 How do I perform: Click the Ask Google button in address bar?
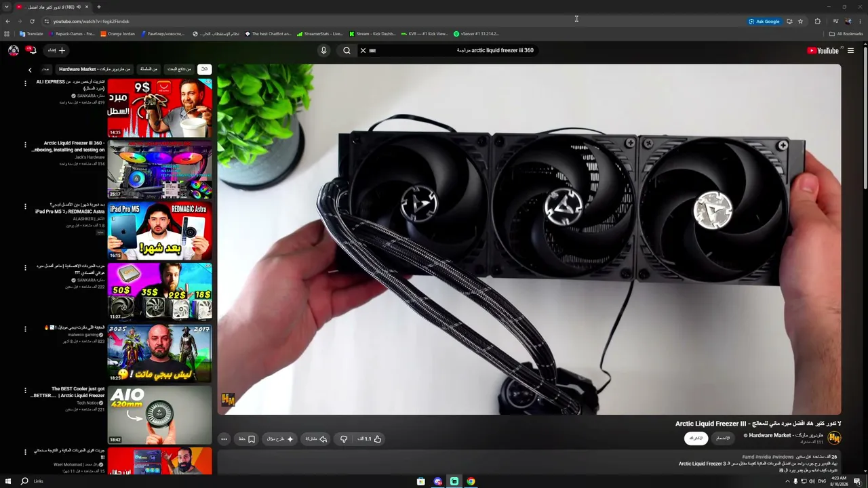[764, 21]
